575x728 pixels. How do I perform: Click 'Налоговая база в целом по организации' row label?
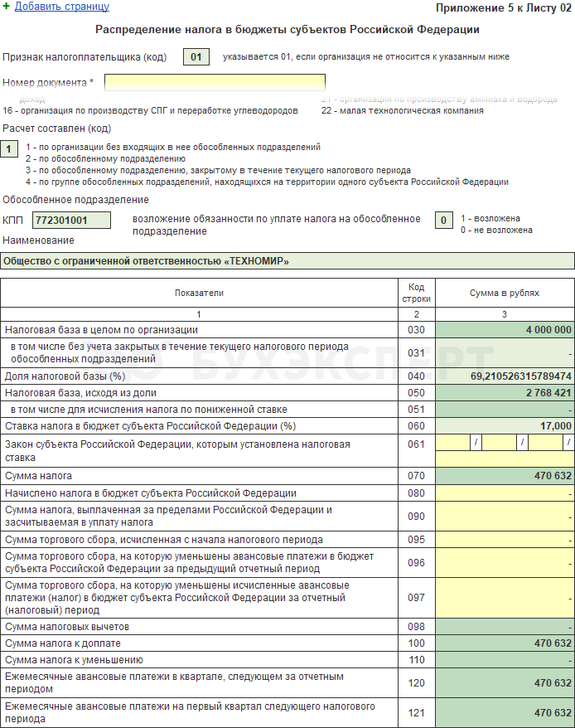[x=101, y=330]
